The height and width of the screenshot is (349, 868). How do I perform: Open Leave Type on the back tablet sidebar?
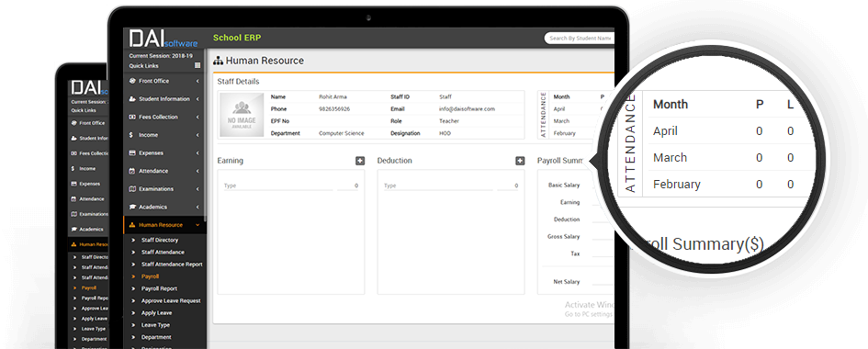click(94, 329)
